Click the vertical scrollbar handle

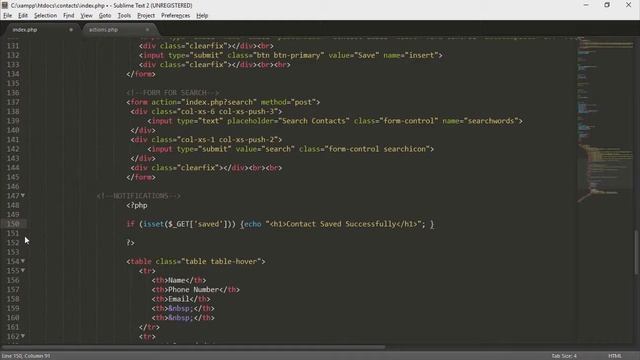[x=636, y=252]
